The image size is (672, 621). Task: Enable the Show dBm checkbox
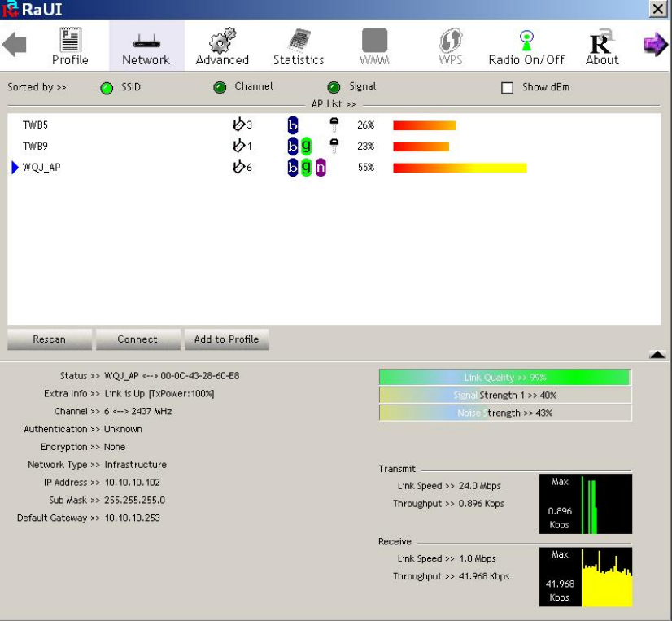[508, 88]
